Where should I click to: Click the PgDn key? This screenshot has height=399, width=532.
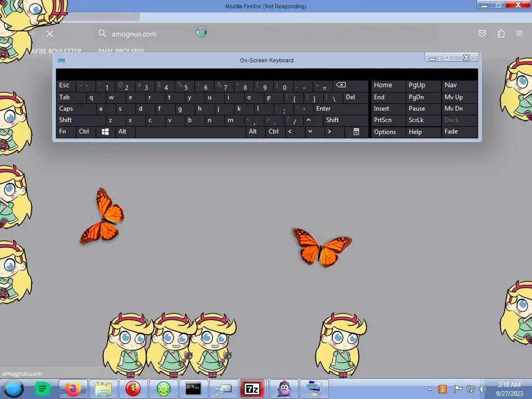[423, 97]
